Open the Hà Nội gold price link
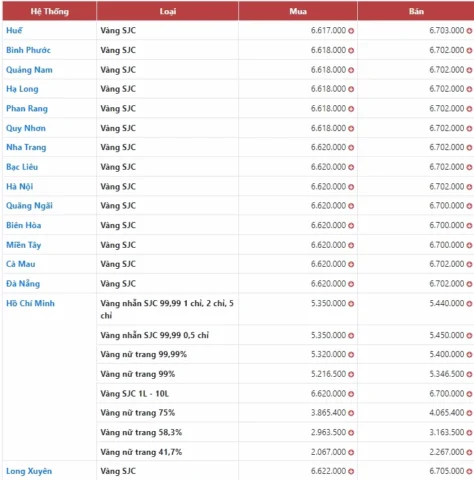The width and height of the screenshot is (474, 480). (x=20, y=186)
